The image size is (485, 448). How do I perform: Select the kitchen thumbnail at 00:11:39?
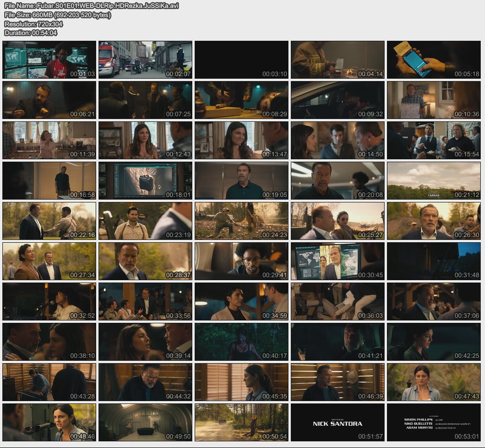49,140
